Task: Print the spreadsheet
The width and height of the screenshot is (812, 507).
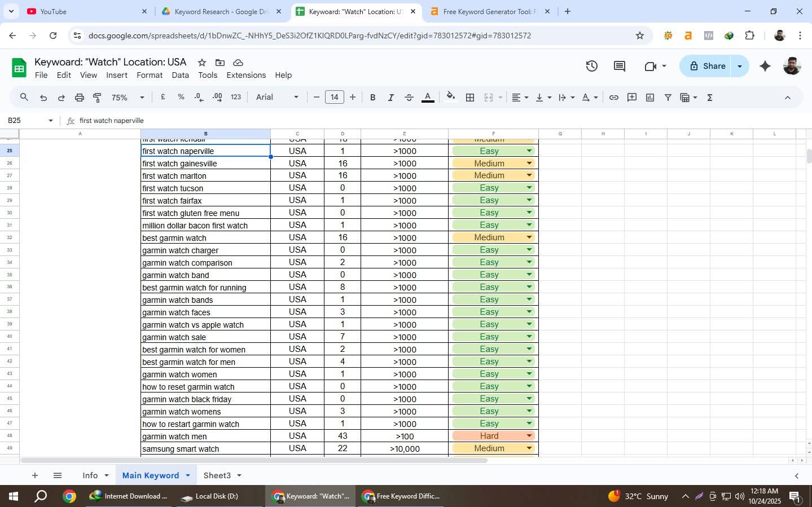Action: [x=79, y=97]
